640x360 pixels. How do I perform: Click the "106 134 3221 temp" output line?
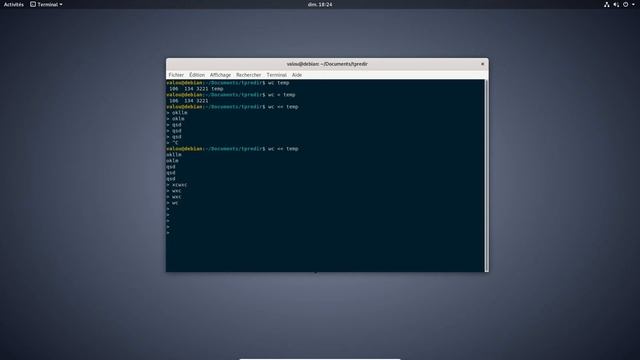(196, 89)
